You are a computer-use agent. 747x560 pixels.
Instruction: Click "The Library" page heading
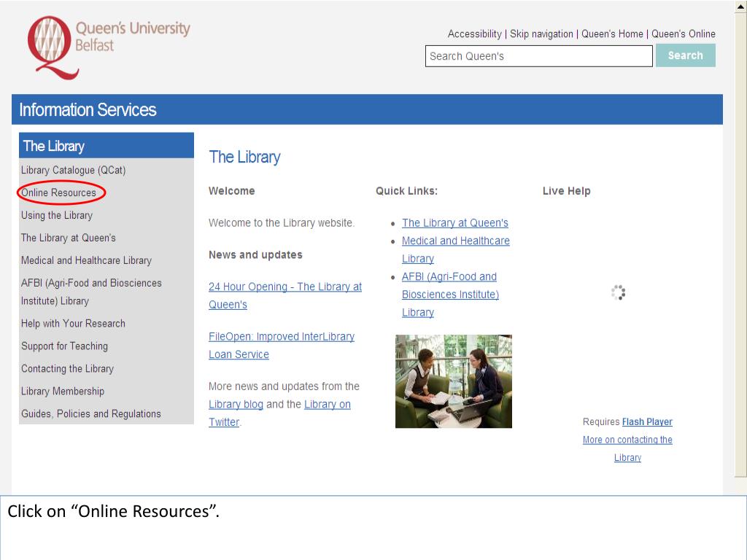[245, 157]
